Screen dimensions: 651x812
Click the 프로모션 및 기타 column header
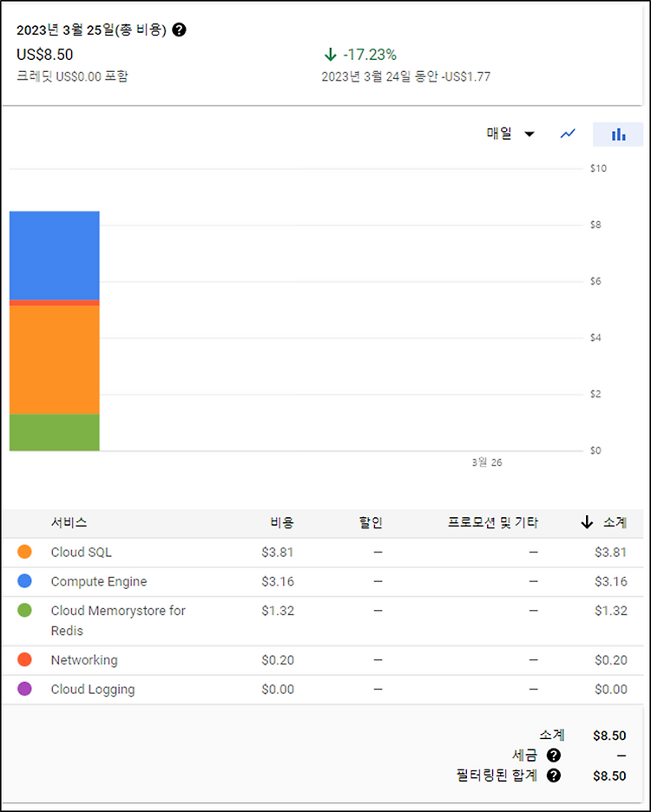click(x=493, y=522)
